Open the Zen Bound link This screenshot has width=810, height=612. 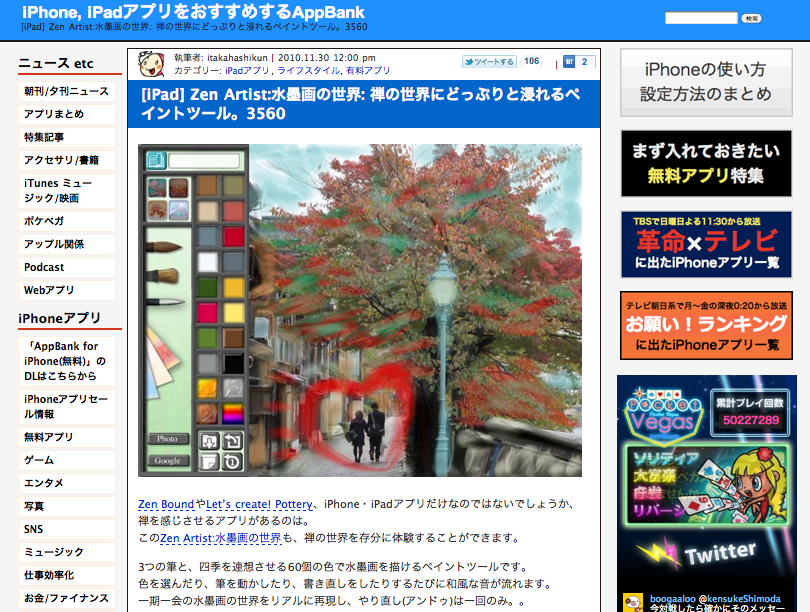point(166,504)
